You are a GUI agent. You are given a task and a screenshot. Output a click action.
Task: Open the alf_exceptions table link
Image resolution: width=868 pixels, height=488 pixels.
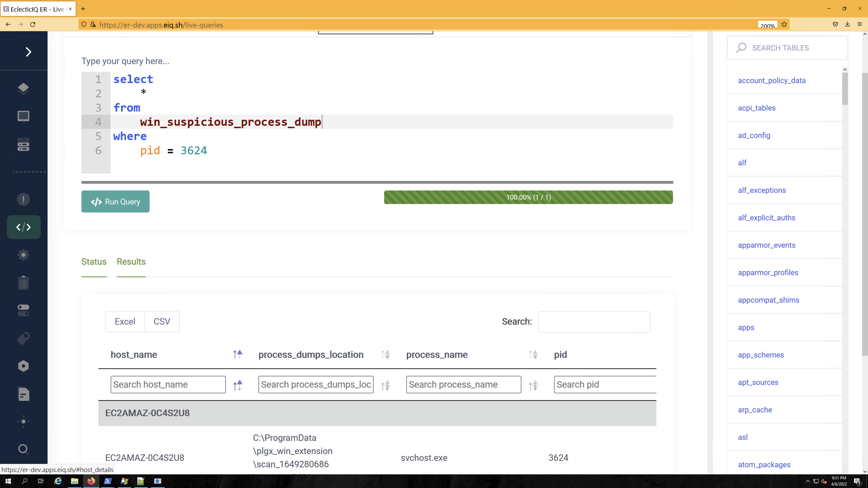point(762,190)
